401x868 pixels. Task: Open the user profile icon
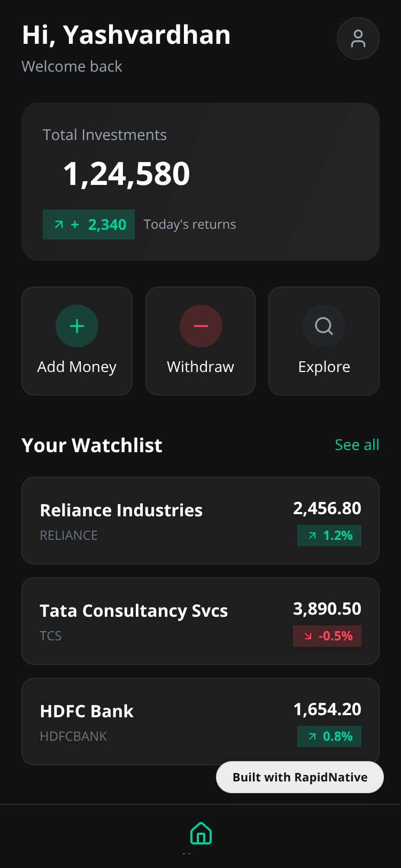[358, 38]
